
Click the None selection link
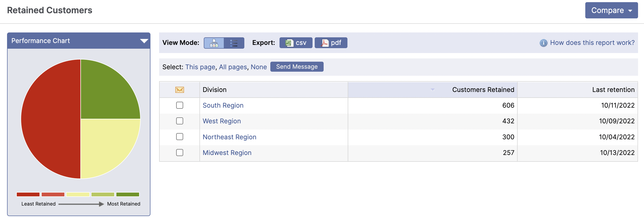pyautogui.click(x=259, y=67)
